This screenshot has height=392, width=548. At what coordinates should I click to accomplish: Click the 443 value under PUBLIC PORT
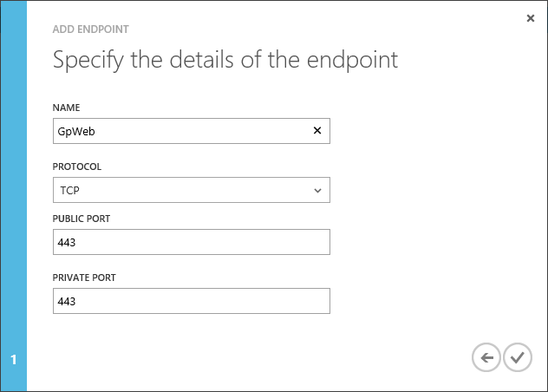click(67, 242)
